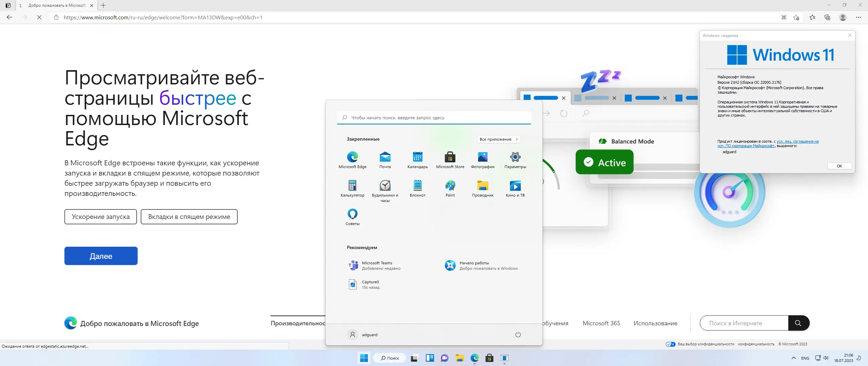Open the Советы (Tips) app

pos(352,215)
